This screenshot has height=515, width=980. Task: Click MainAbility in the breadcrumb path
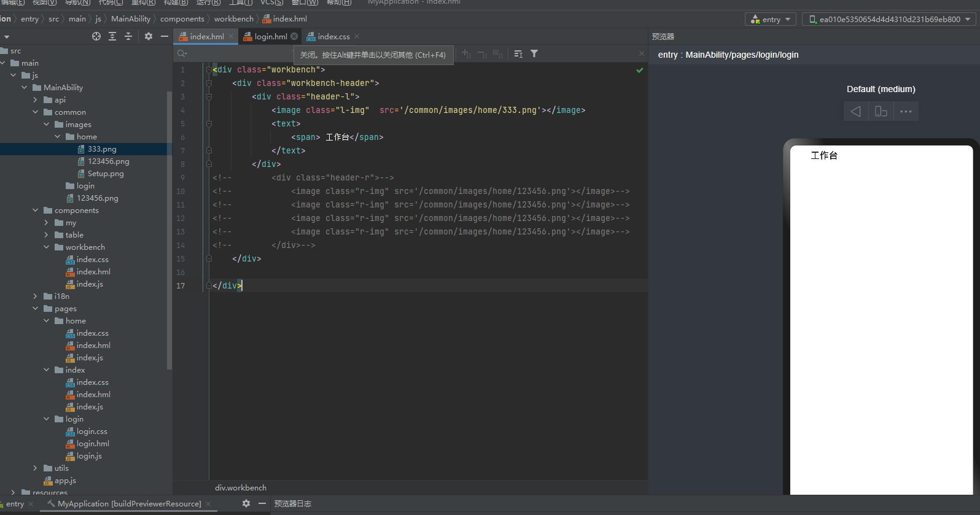[x=131, y=19]
